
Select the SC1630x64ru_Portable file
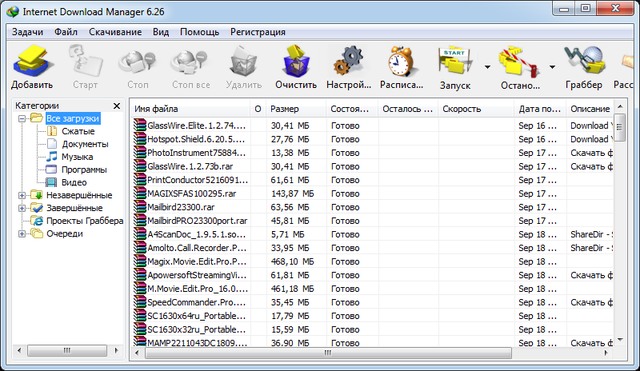pos(372,316)
